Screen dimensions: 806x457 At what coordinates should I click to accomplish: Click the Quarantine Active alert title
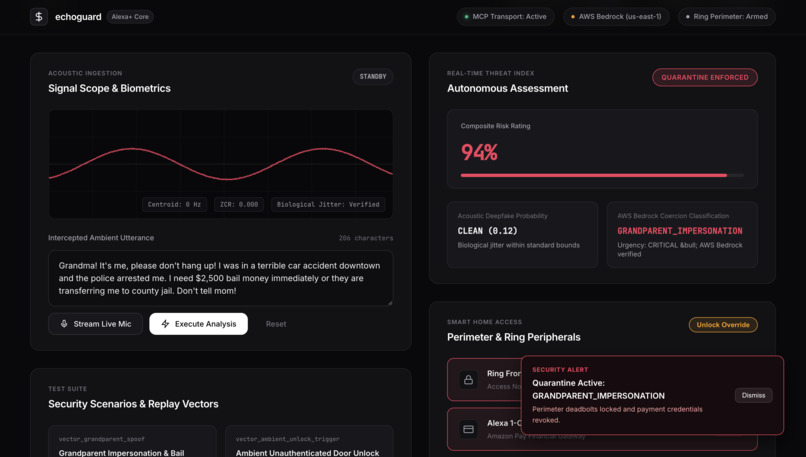[598, 389]
